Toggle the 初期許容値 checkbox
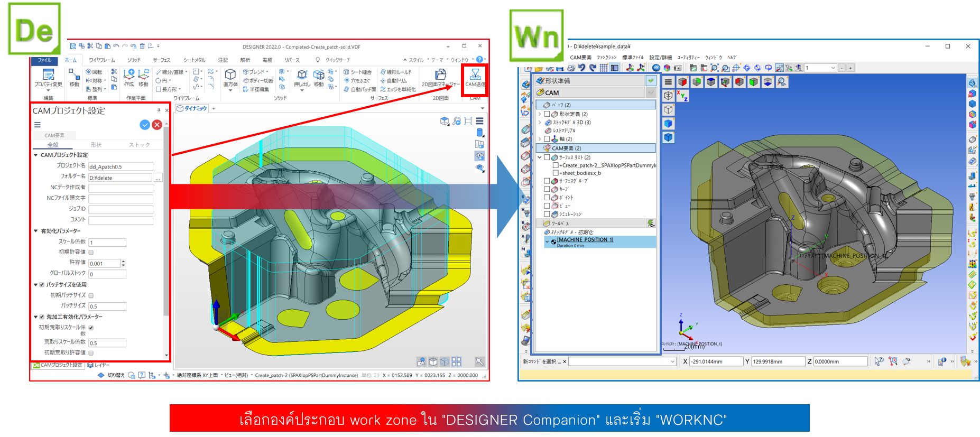This screenshot has width=980, height=437. [91, 253]
